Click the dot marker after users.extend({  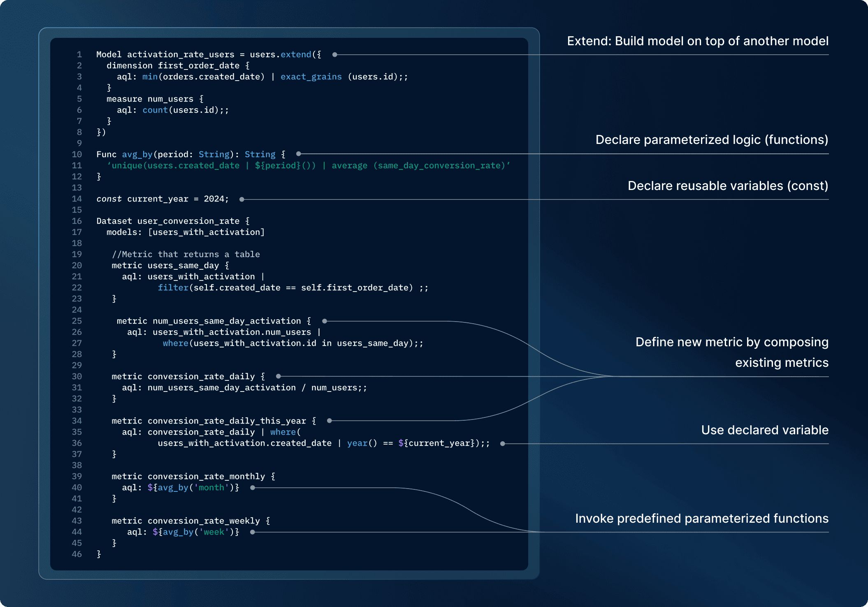(335, 55)
